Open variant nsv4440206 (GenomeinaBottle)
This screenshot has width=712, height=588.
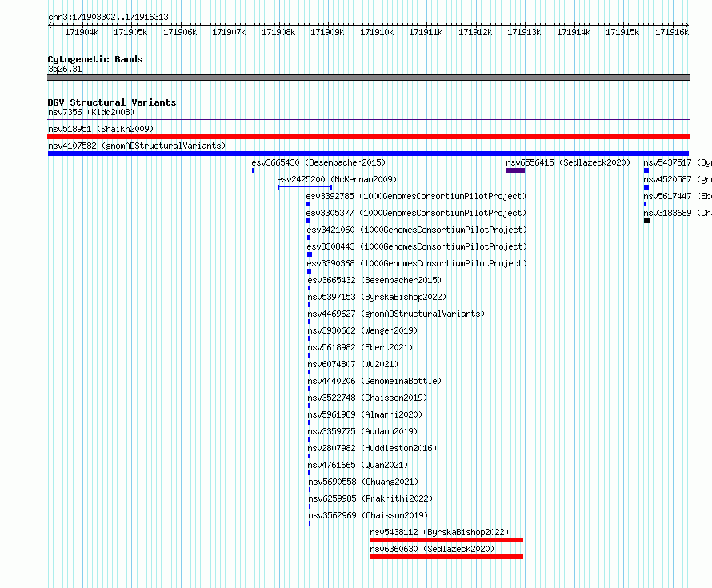[x=374, y=381]
